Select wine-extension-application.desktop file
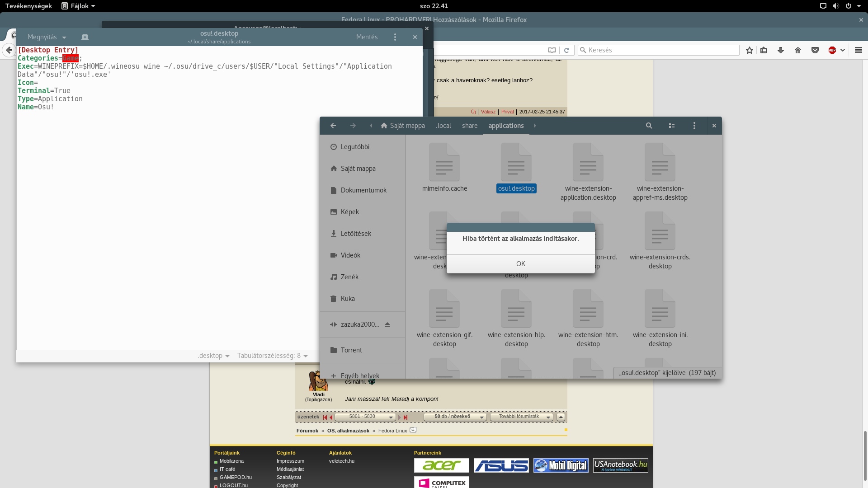The height and width of the screenshot is (488, 868). [x=588, y=172]
